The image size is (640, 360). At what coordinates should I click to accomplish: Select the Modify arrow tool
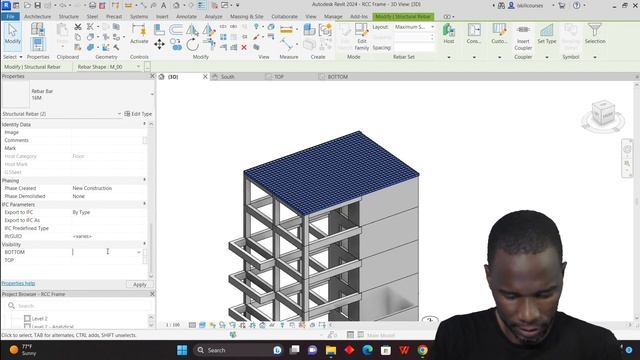pyautogui.click(x=12, y=34)
